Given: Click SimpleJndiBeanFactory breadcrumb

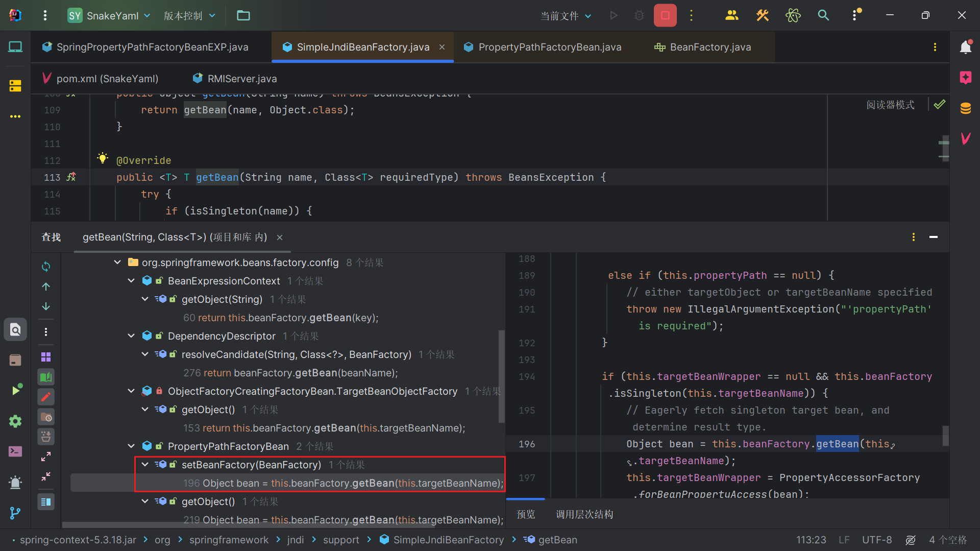Looking at the screenshot, I should [442, 540].
